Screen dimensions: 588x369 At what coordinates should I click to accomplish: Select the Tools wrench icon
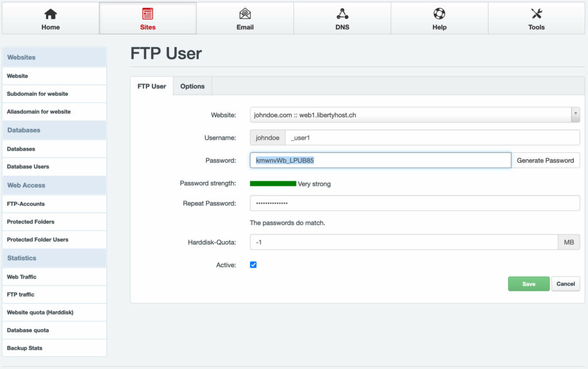pos(536,17)
